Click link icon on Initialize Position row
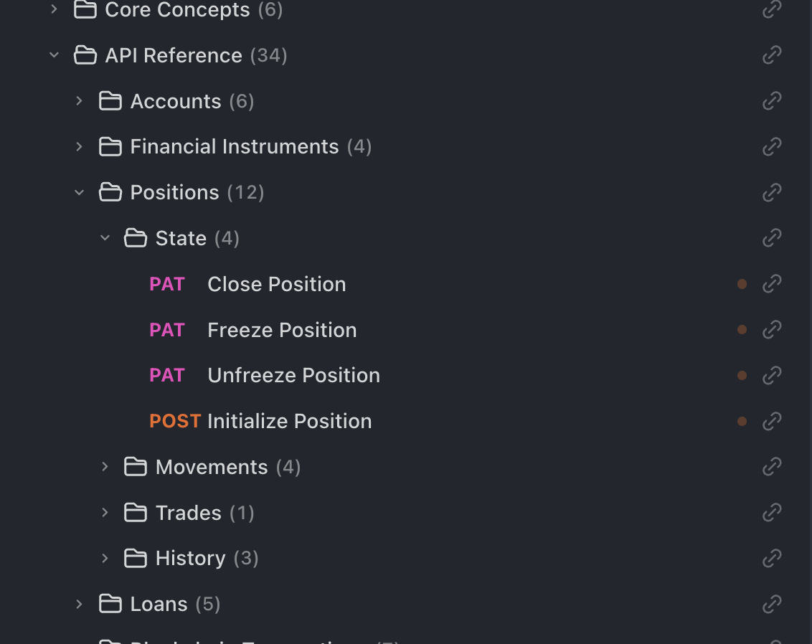The height and width of the screenshot is (644, 812). coord(772,421)
